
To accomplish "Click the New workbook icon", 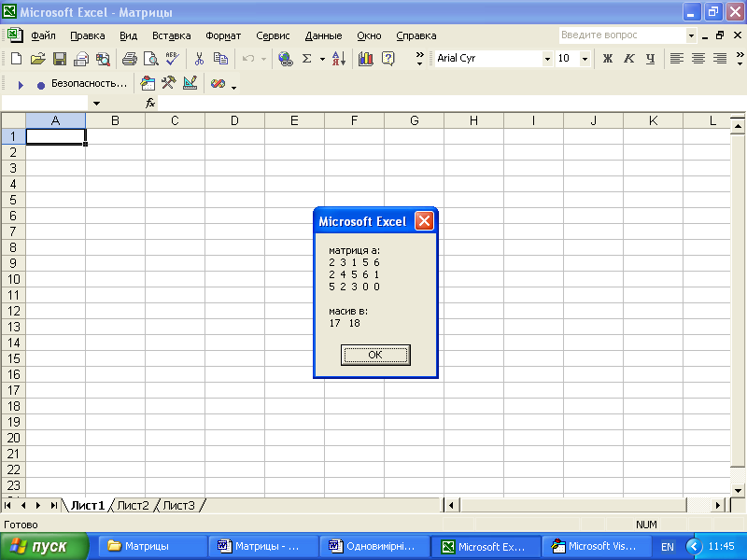I will coord(16,59).
